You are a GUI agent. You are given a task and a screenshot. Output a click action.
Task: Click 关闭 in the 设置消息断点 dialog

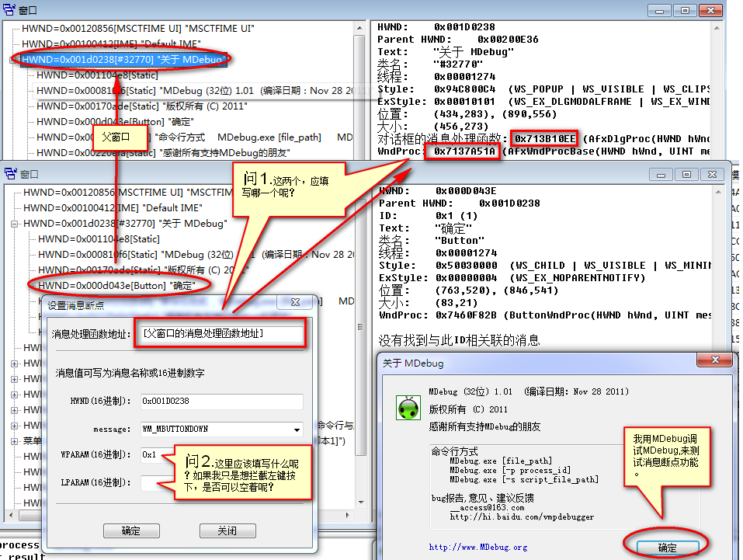(x=227, y=530)
